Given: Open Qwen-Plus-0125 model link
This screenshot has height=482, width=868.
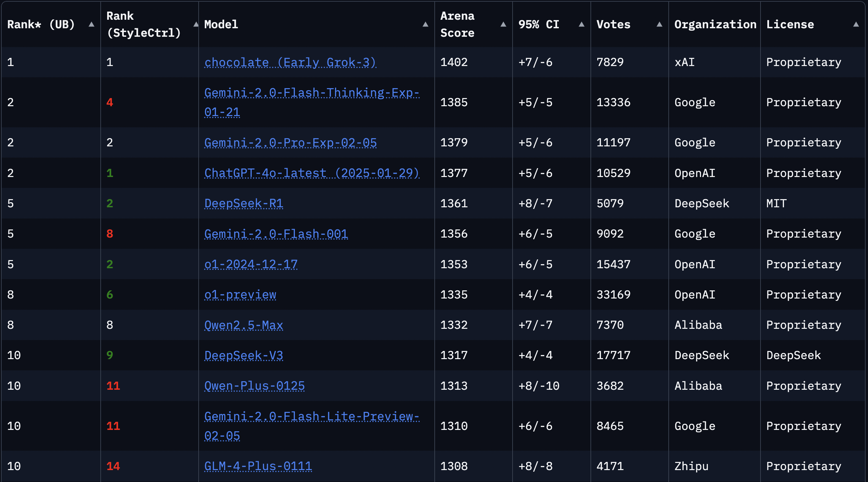Looking at the screenshot, I should [x=254, y=386].
